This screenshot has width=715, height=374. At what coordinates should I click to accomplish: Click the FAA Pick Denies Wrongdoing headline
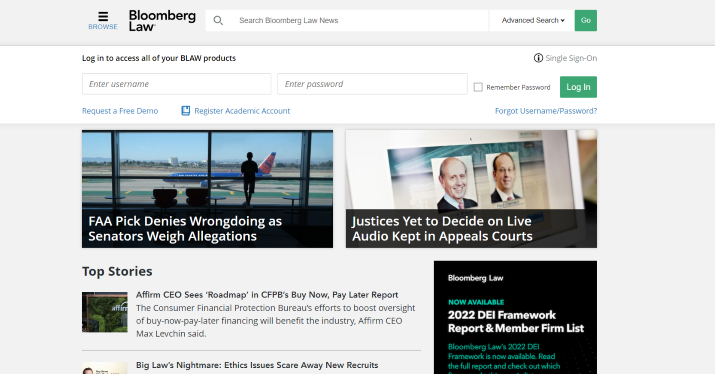(x=185, y=229)
